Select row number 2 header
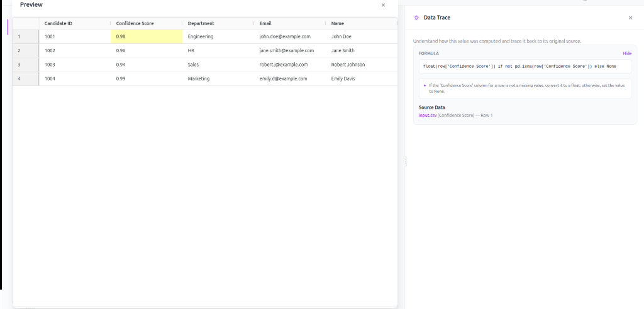The width and height of the screenshot is (644, 309). coord(25,50)
